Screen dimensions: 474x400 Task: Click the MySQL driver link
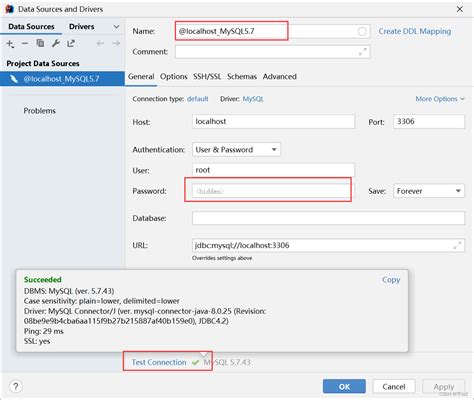coord(253,99)
